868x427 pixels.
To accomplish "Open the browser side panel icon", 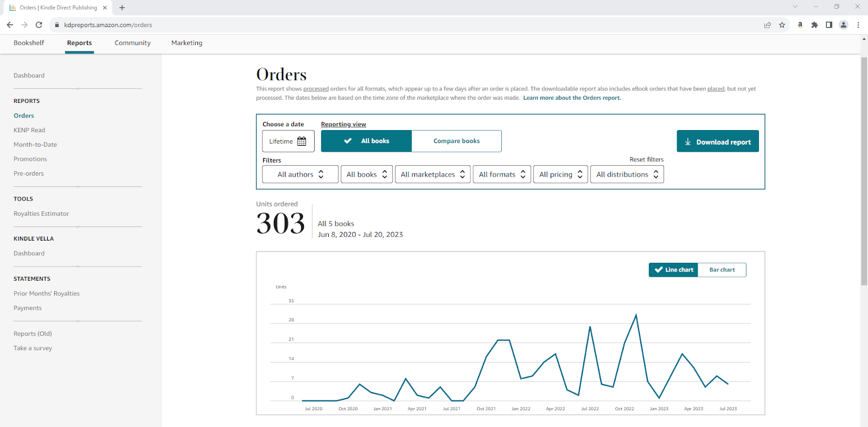I will click(x=829, y=25).
